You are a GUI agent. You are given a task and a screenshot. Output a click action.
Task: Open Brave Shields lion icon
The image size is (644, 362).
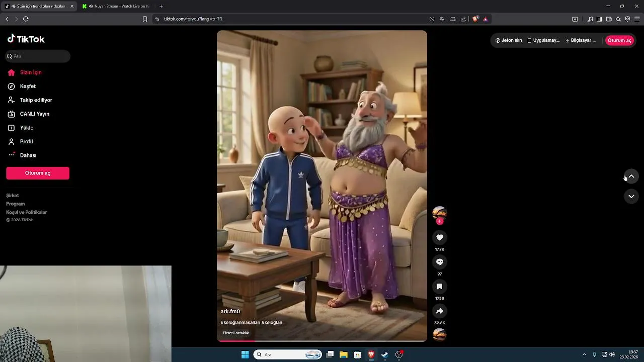pyautogui.click(x=475, y=19)
